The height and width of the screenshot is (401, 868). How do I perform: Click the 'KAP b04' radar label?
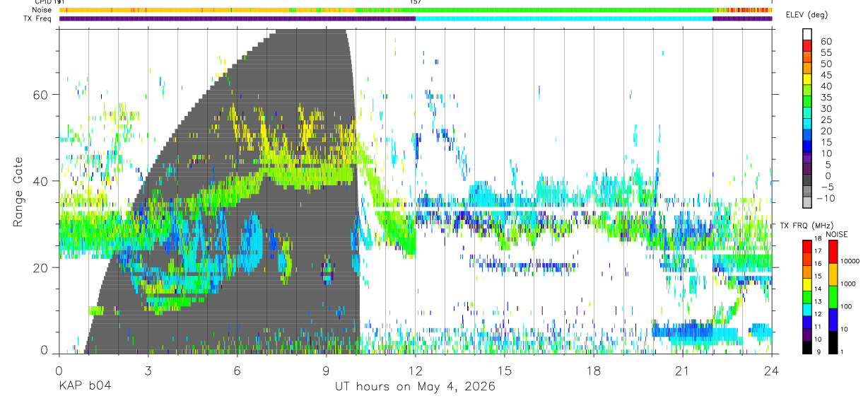pos(85,387)
